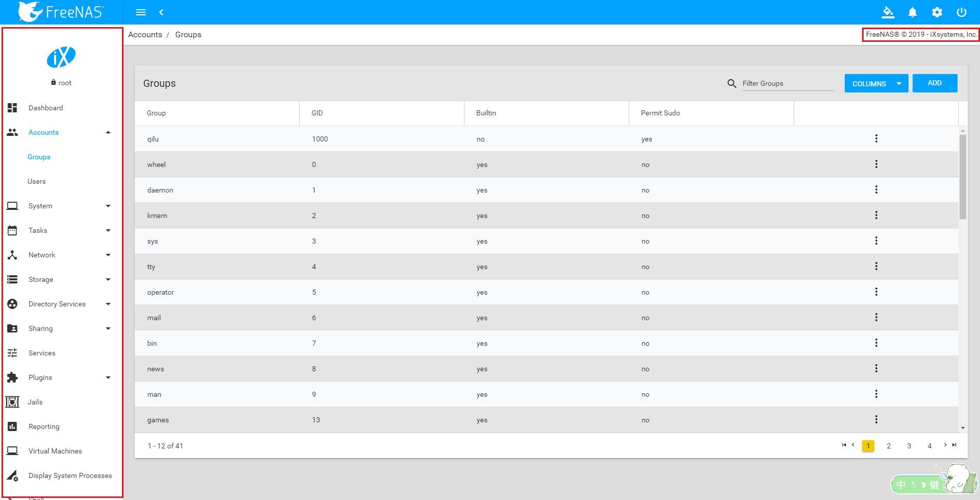Viewport: 980px width, 500px height.
Task: Select the Virtual Machines icon
Action: pos(12,451)
